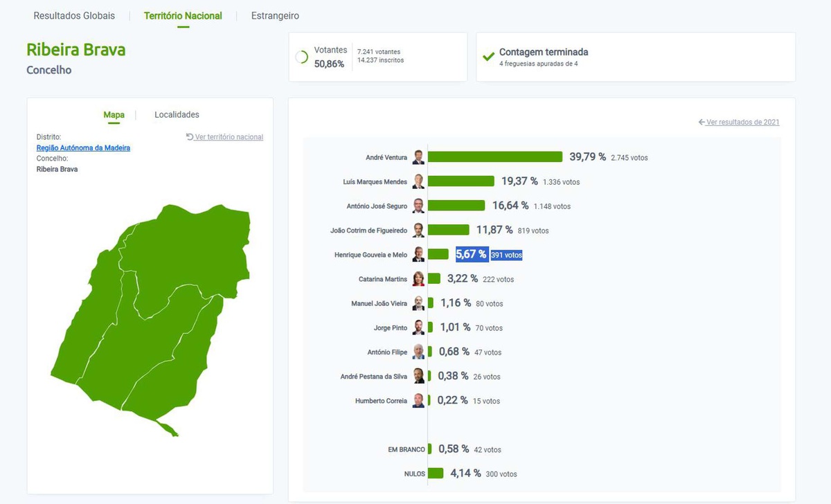The width and height of the screenshot is (831, 504).
Task: Switch to the Localidades view
Action: tap(177, 114)
